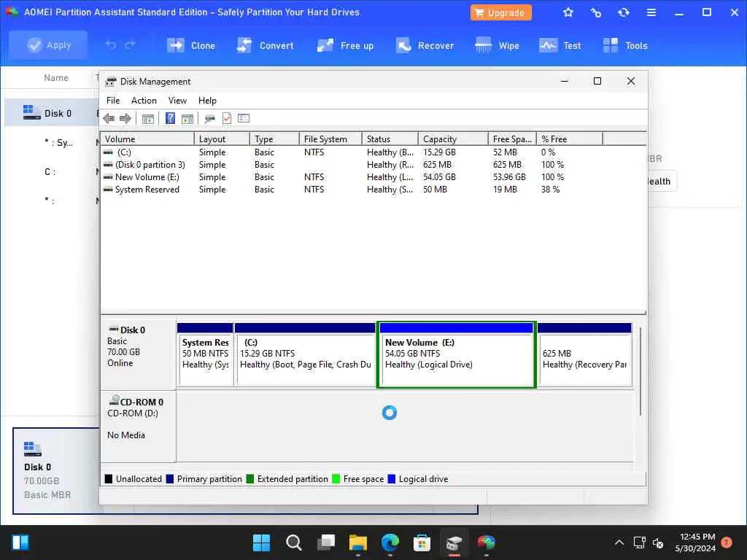Open the Test tool in AOMEI
747x560 pixels.
[x=560, y=46]
